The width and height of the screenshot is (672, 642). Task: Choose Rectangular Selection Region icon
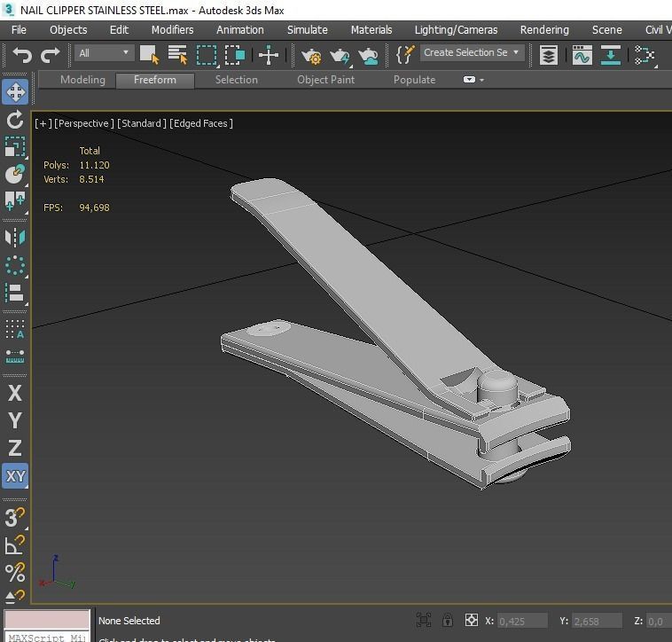(x=207, y=55)
